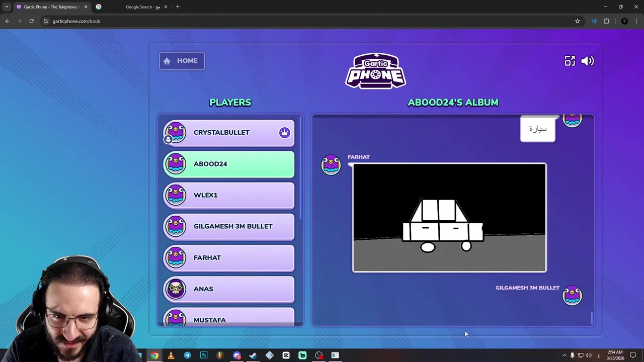
Task: Select player FARHAT in players list
Action: (228, 257)
